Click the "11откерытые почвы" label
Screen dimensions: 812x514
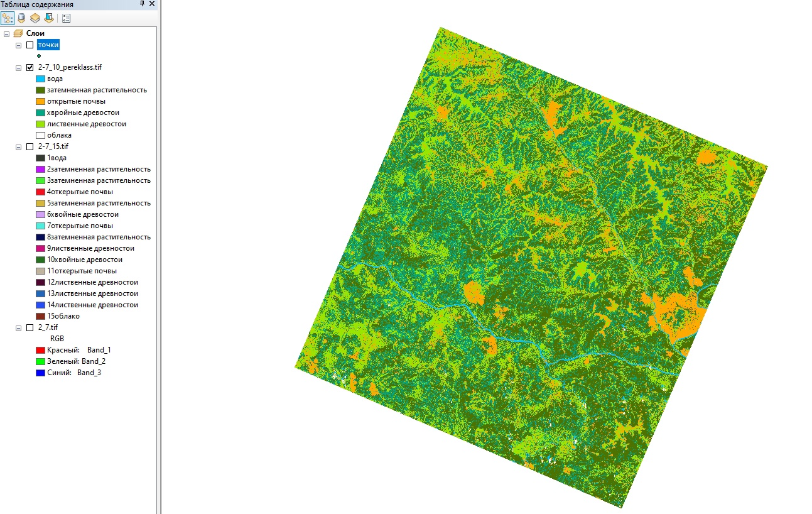click(x=82, y=271)
